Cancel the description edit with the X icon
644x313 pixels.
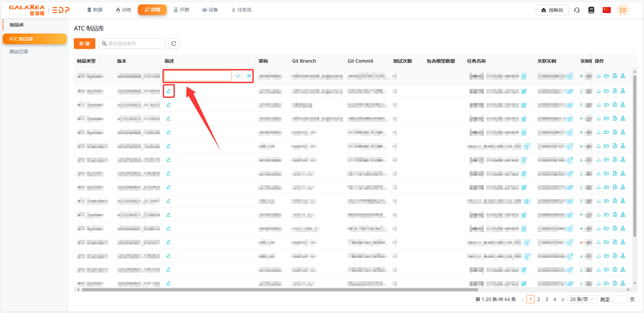click(249, 76)
